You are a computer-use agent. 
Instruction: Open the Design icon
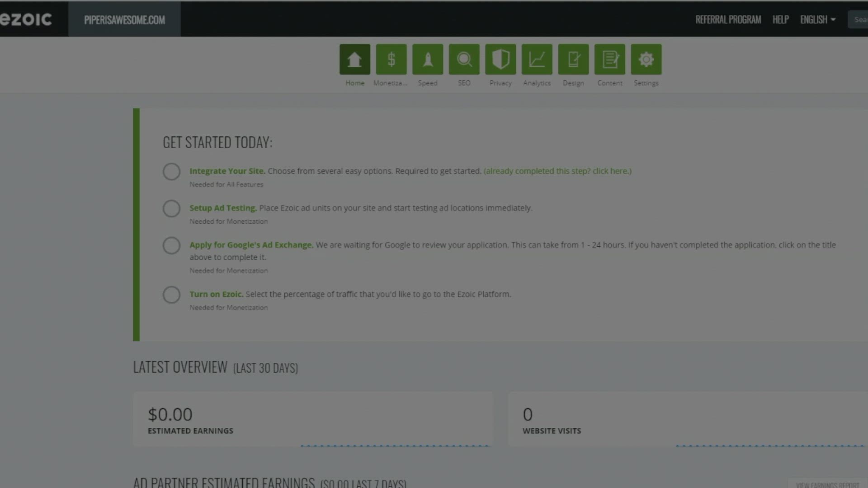[573, 59]
